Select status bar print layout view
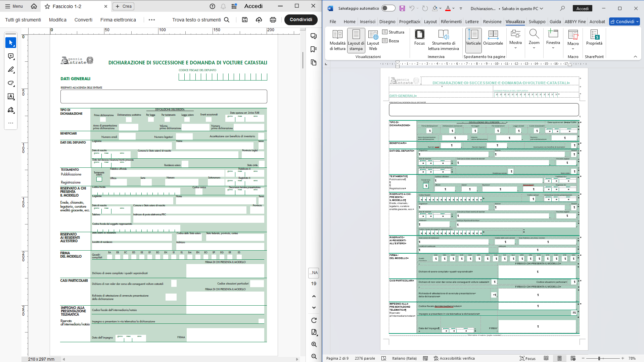This screenshot has width=644, height=362. (x=559, y=358)
